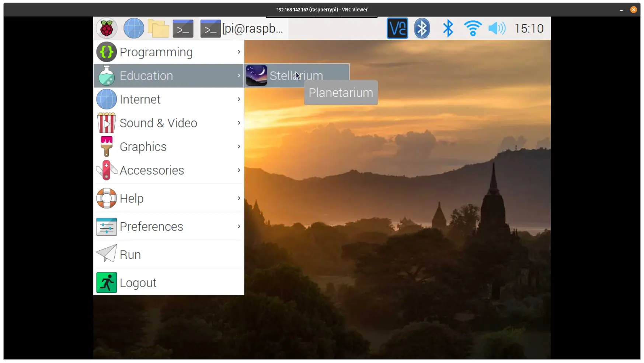Open the Sound & Video submenu
This screenshot has width=644, height=363.
[x=168, y=123]
